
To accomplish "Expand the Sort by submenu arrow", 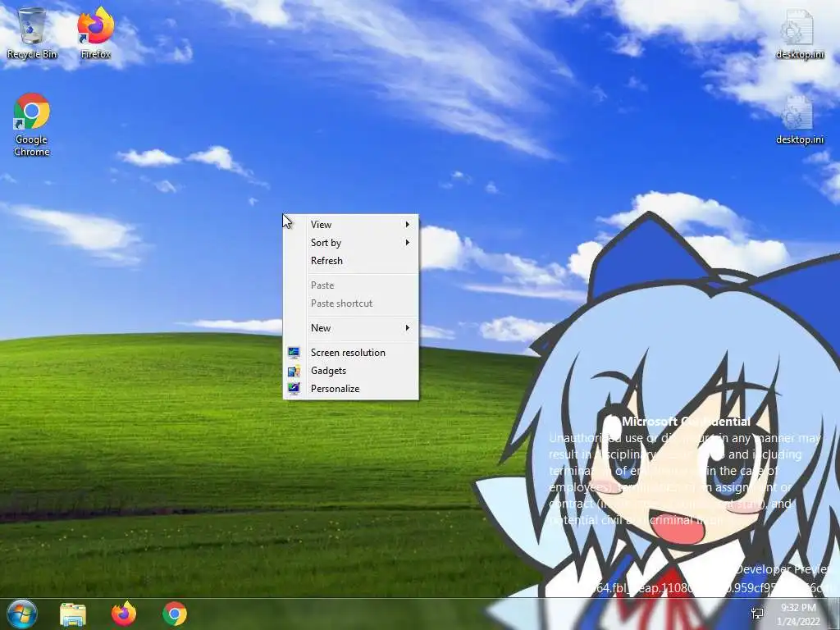I will coord(408,243).
